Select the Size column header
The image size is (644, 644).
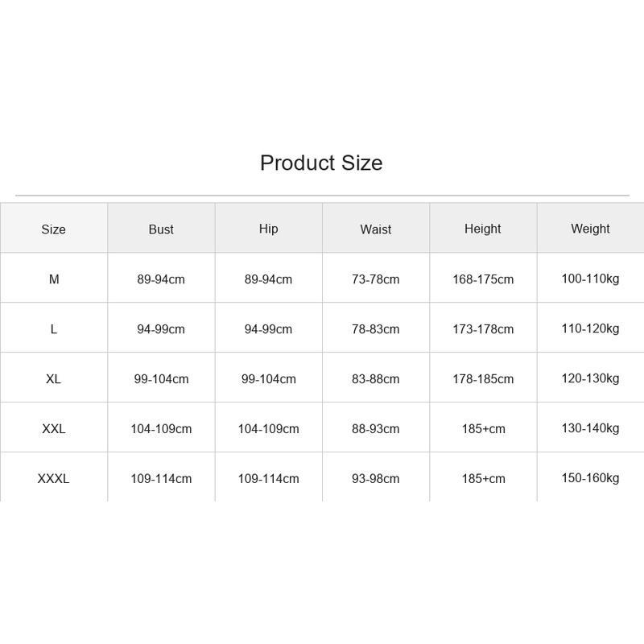coord(53,229)
